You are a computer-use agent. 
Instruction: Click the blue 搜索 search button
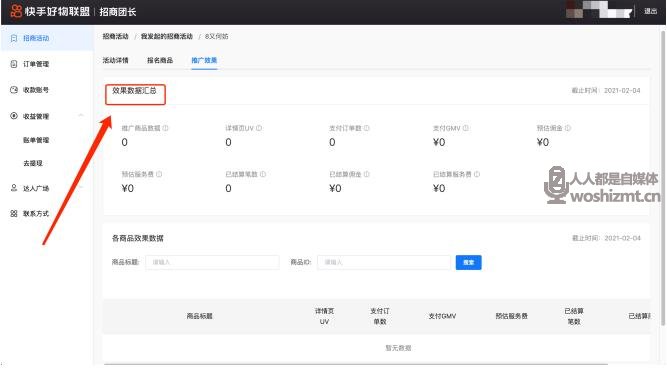(x=468, y=263)
